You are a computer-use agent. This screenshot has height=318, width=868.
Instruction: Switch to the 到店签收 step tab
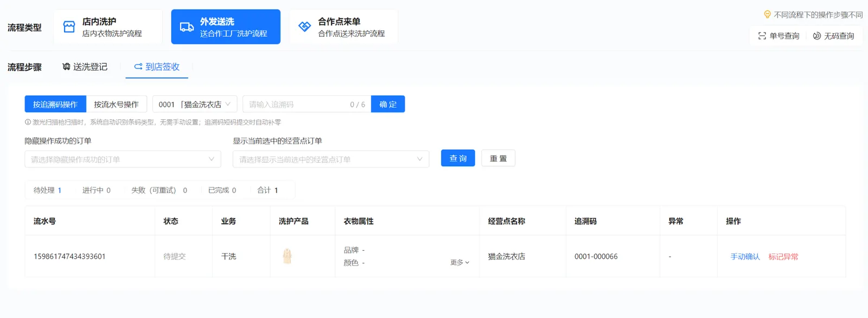(157, 67)
